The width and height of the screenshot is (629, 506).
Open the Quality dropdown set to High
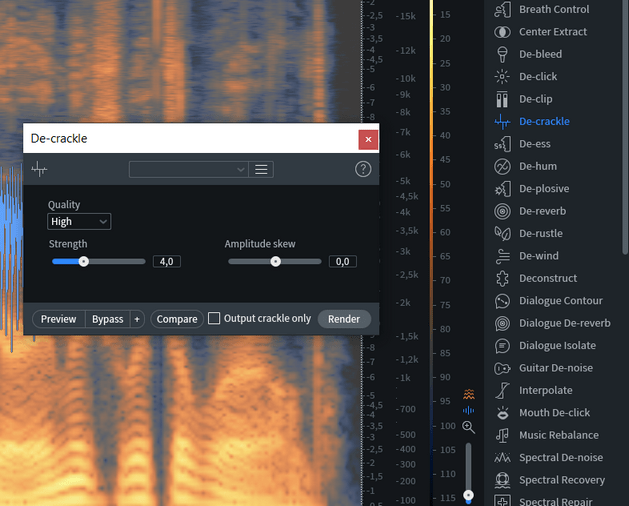click(x=79, y=222)
